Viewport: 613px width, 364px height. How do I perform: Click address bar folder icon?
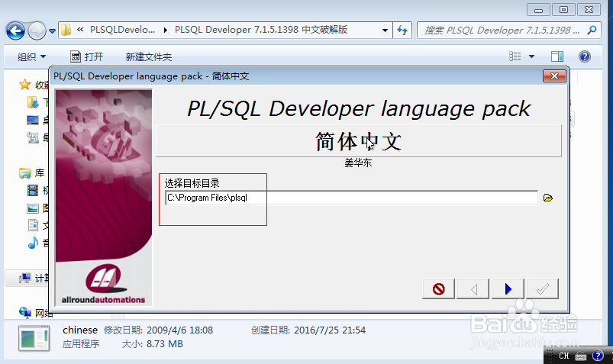point(66,30)
